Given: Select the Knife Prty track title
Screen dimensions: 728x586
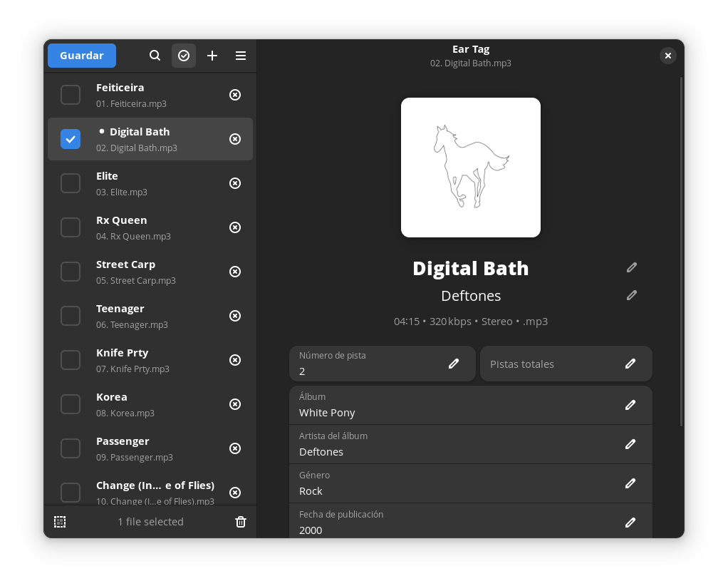Looking at the screenshot, I should pyautogui.click(x=122, y=353).
